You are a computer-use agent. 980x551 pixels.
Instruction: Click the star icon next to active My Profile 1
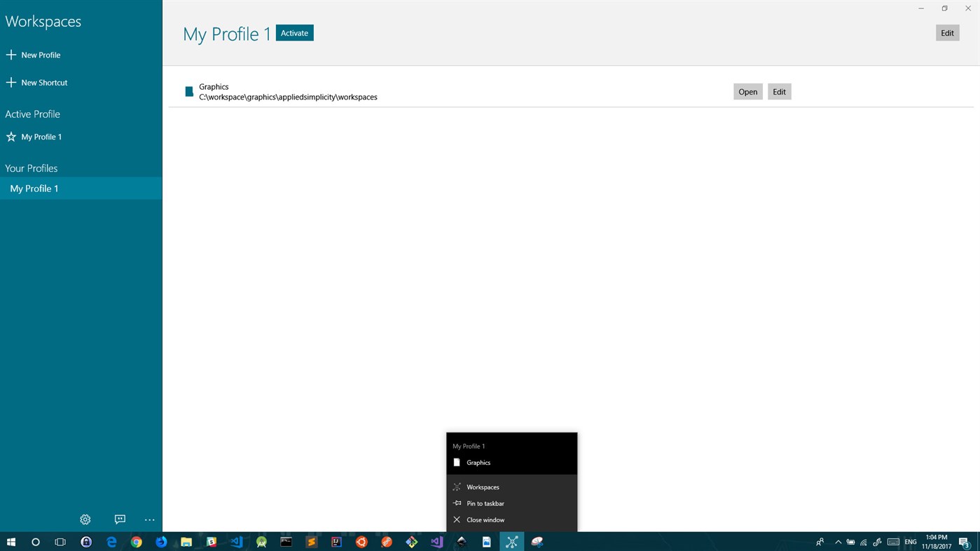(11, 136)
